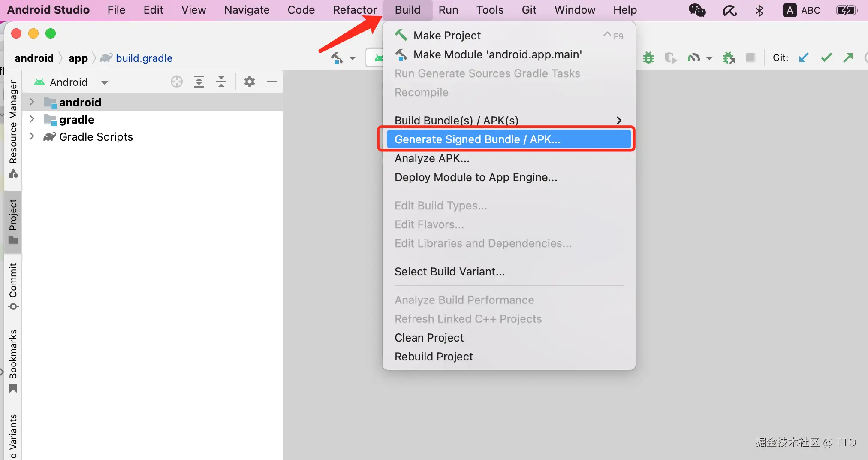Expand the gradle folder node
The width and height of the screenshot is (868, 460).
[32, 119]
